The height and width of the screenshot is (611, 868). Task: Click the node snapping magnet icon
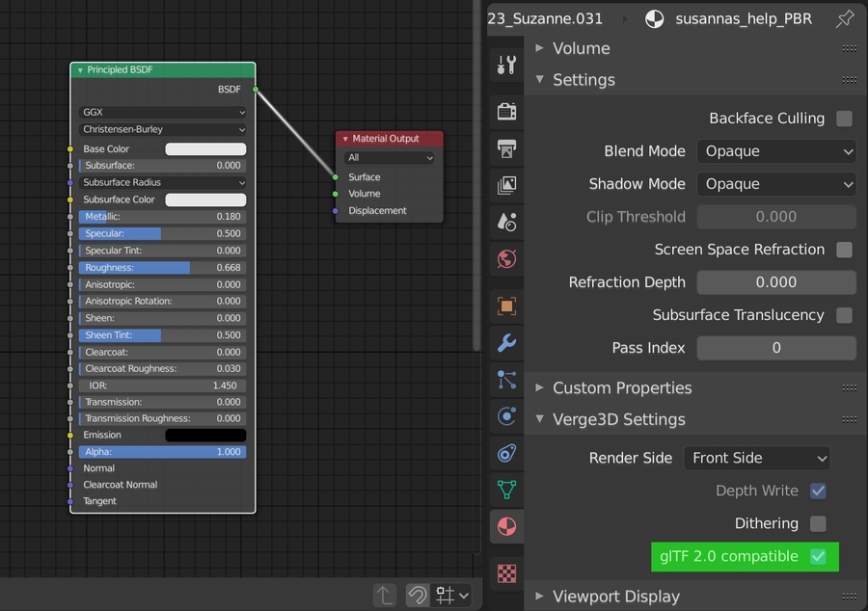(x=417, y=596)
